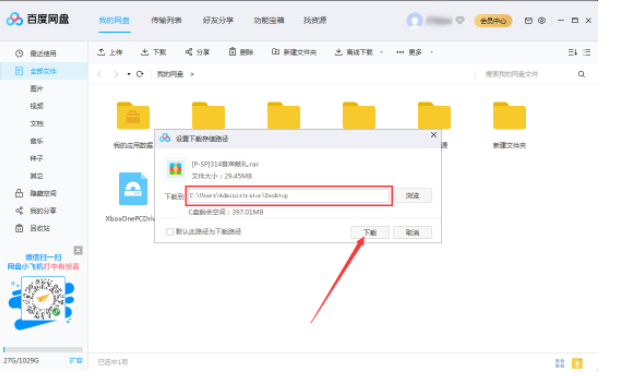This screenshot has width=626, height=376.
Task: Filter by 文档 category
Action: click(36, 123)
